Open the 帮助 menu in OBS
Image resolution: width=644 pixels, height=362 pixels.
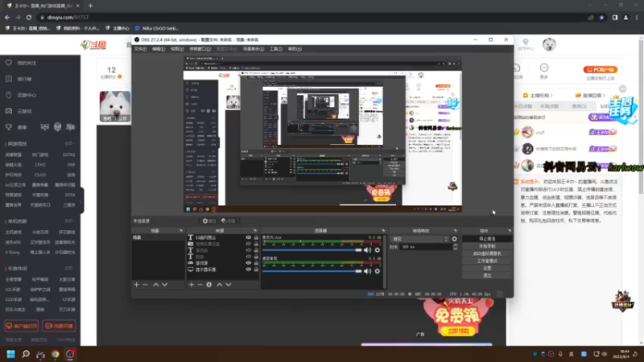[295, 49]
